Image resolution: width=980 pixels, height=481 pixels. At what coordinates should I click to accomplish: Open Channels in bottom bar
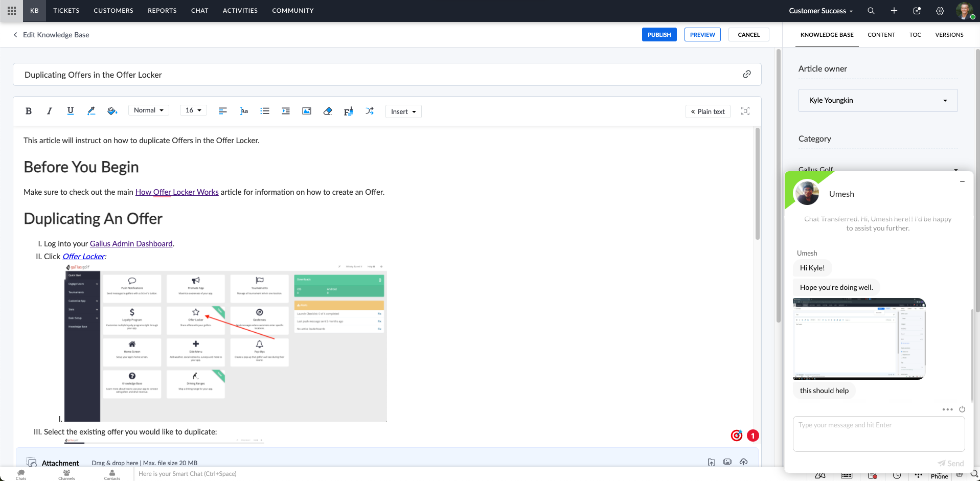click(x=66, y=475)
